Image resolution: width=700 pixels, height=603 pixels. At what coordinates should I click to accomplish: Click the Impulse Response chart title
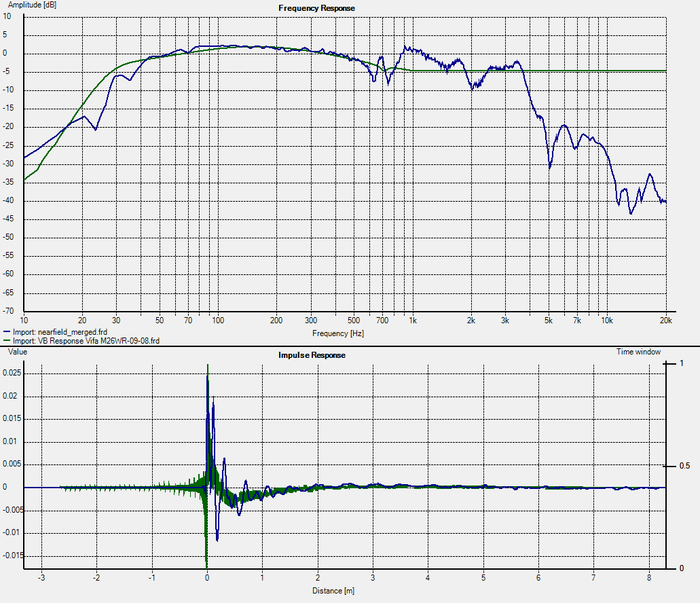point(312,355)
